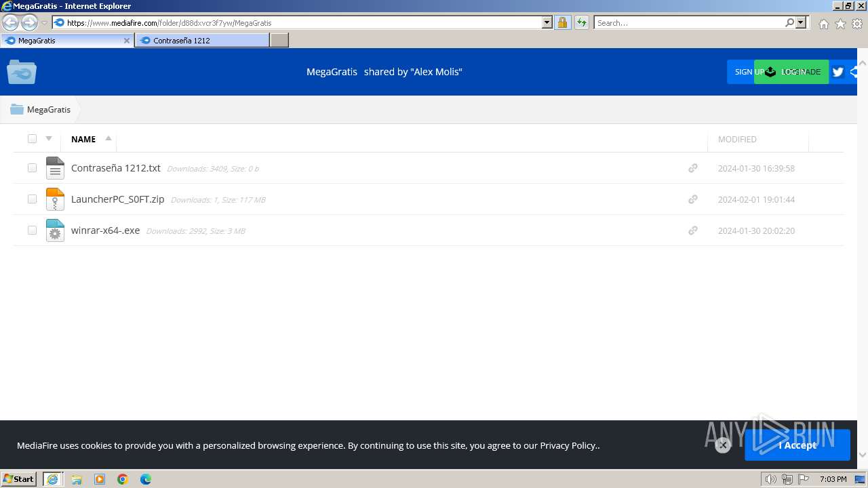Click MegaGratis breadcrumb label

point(49,109)
